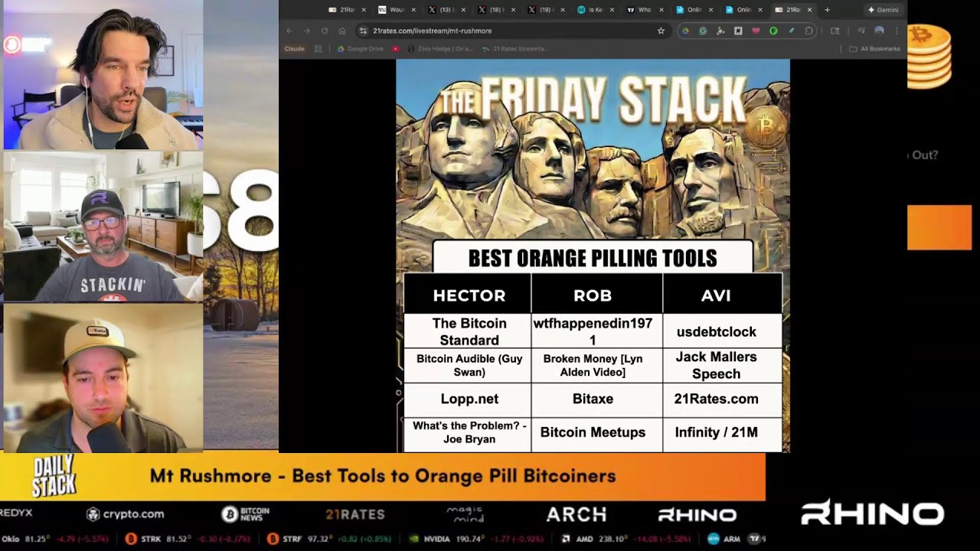
Task: Click the Bitcoin News sponsor logo
Action: [246, 514]
